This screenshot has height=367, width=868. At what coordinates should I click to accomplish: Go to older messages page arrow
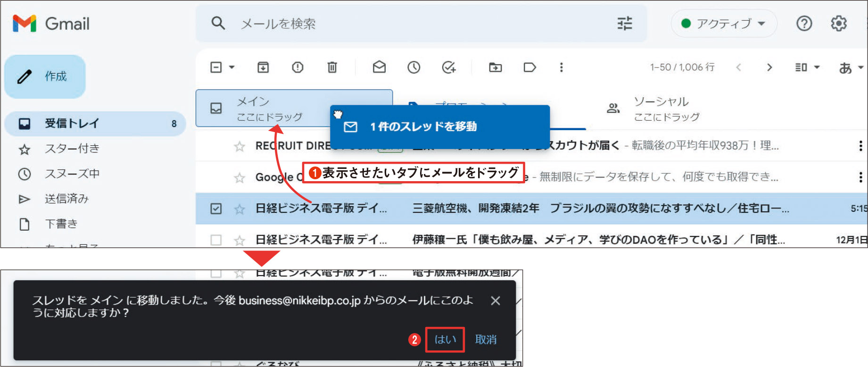(769, 67)
